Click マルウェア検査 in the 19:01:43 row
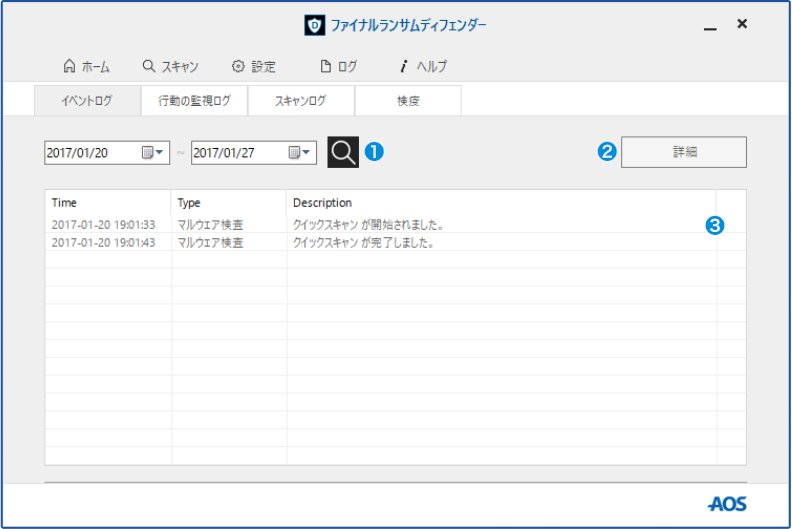This screenshot has height=529, width=792. (210, 243)
